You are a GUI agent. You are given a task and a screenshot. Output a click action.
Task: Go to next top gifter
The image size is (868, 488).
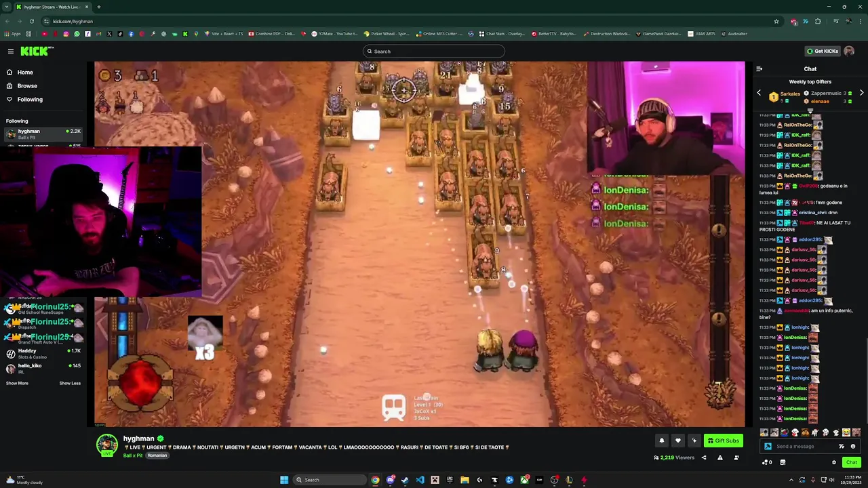861,93
